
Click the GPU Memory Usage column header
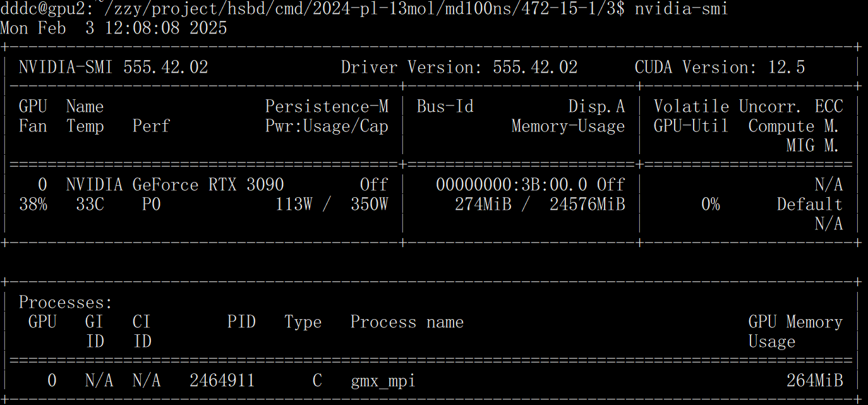pos(795,332)
